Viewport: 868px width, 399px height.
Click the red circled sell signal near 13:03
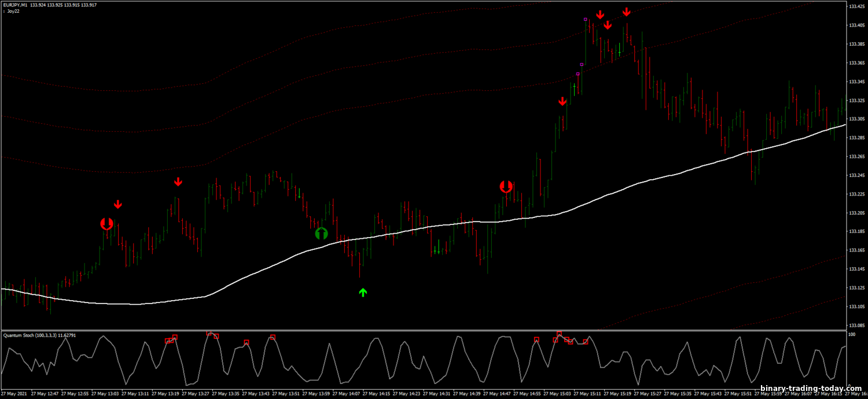[106, 224]
